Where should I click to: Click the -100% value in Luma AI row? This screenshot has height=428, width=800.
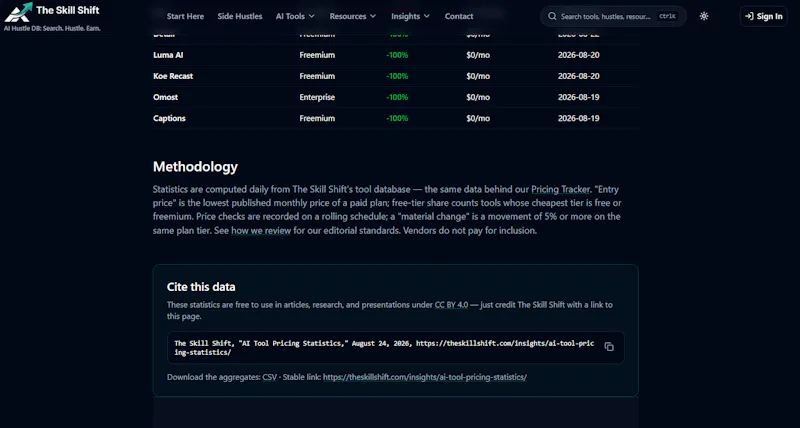397,55
